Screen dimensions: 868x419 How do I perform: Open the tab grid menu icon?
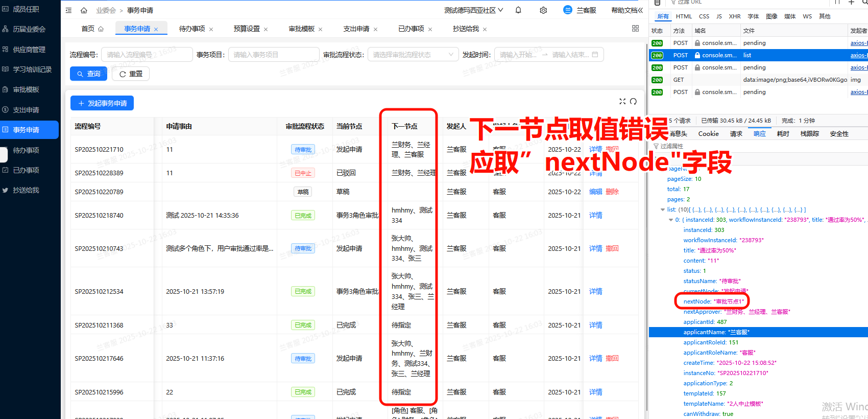pos(635,29)
